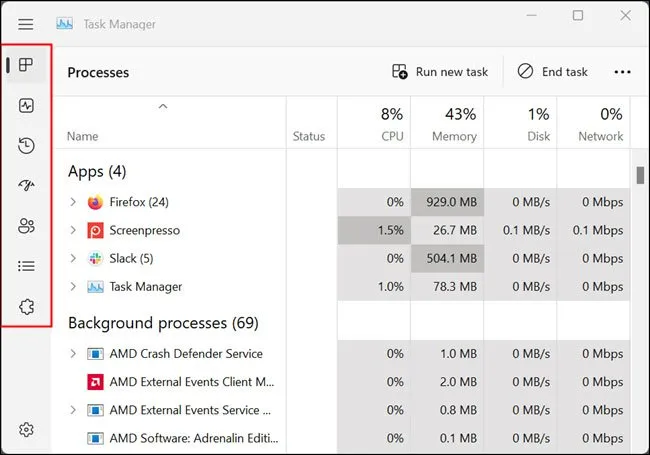Viewport: 650px width, 455px height.
Task: Select the Task Manager row name
Action: tap(146, 287)
